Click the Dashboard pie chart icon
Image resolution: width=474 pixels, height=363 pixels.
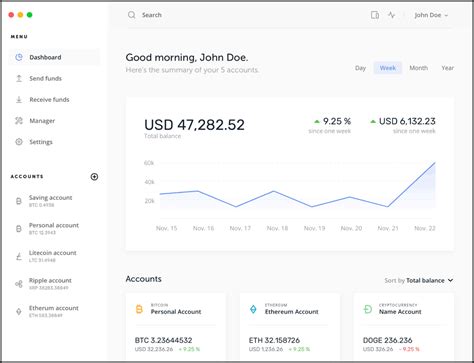tap(19, 57)
